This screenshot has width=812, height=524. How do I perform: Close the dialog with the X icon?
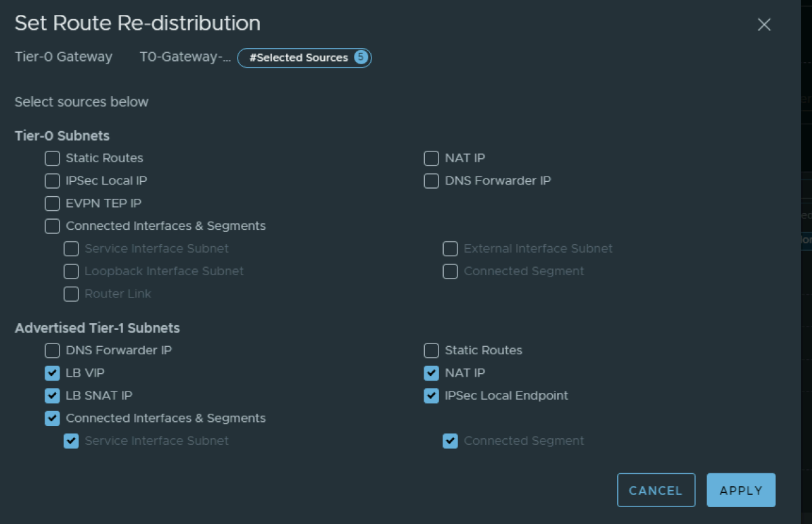pyautogui.click(x=764, y=24)
